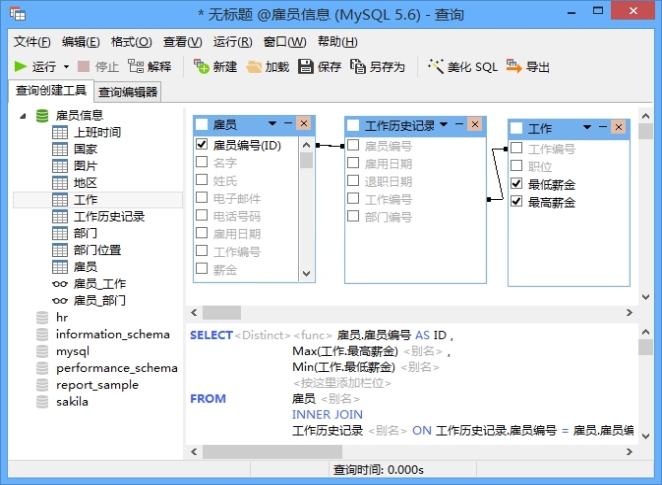Viewport: 662px width, 485px height.
Task: Click the green 运行 run icon
Action: point(20,67)
